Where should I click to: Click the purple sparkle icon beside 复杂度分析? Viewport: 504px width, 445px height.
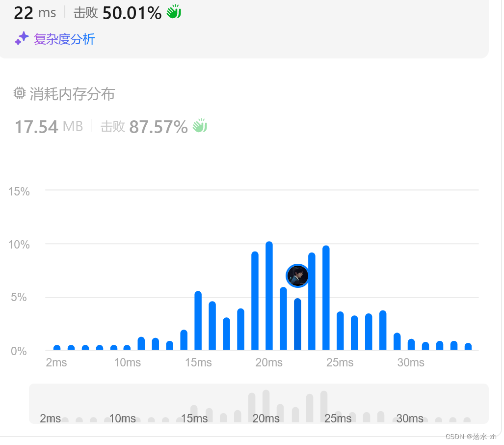pyautogui.click(x=22, y=38)
